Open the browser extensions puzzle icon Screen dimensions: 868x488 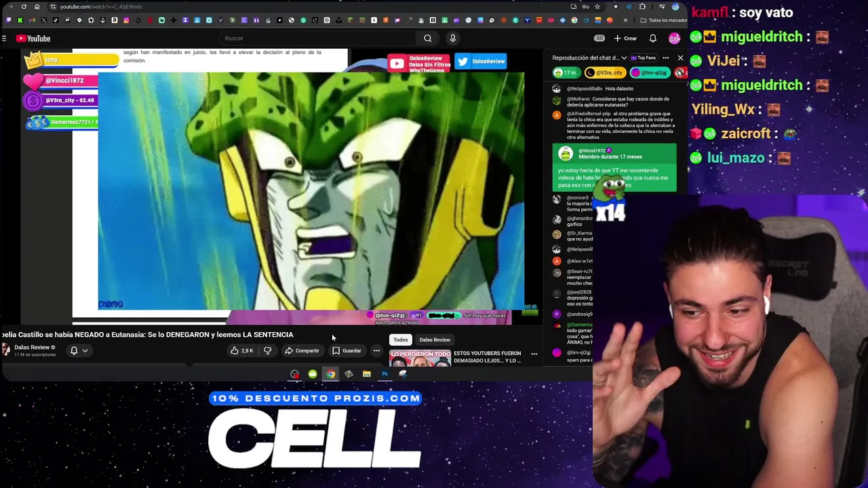pyautogui.click(x=642, y=7)
